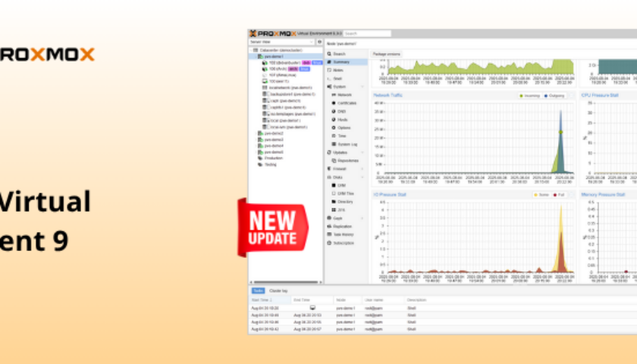Select the Summary icon in node menu
This screenshot has width=637, height=364.
coord(329,61)
